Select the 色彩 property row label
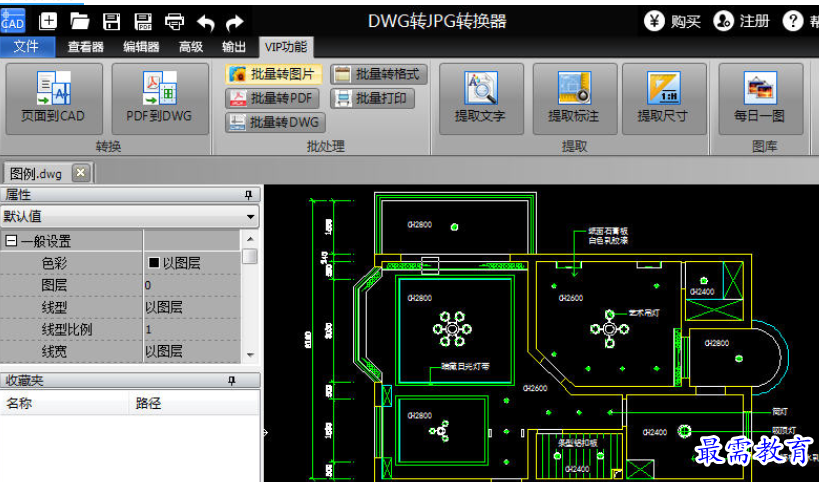Image resolution: width=819 pixels, height=482 pixels. pos(55,263)
